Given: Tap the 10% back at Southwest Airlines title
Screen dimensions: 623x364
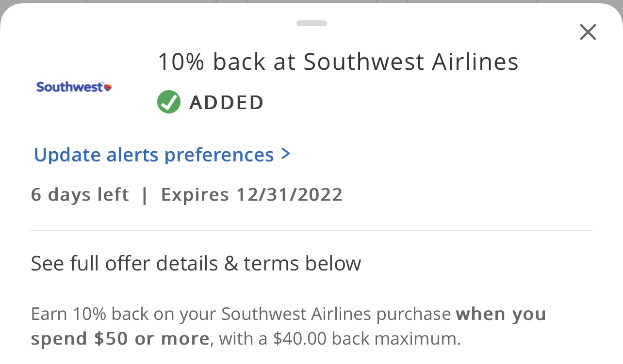Looking at the screenshot, I should (338, 62).
